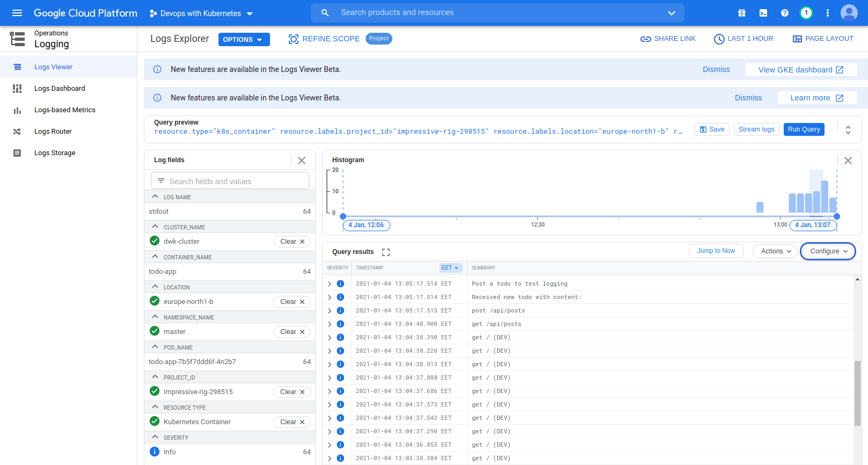Expand search bar dropdown arrow

click(672, 13)
